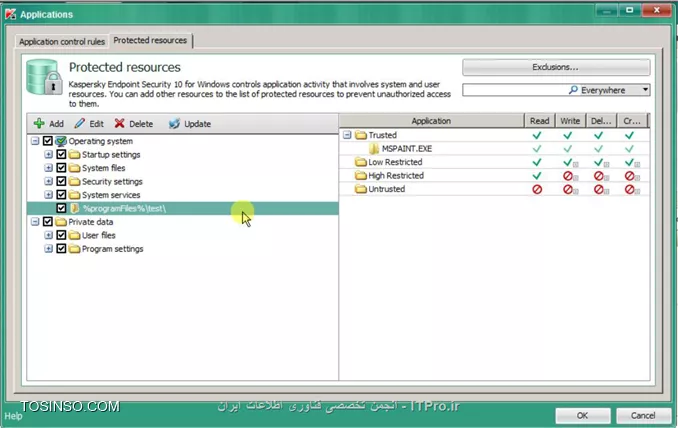Collapse the Operating system tree node
Screen dimensions: 678x428
(x=35, y=141)
